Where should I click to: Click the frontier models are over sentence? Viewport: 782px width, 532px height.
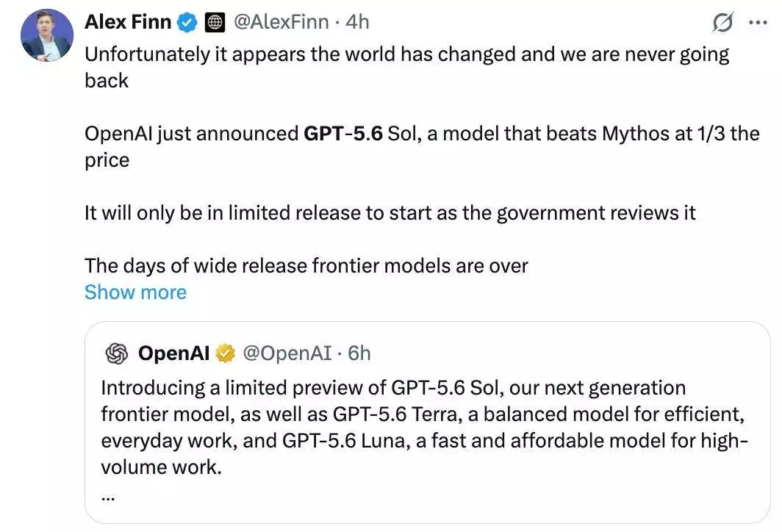tap(306, 266)
